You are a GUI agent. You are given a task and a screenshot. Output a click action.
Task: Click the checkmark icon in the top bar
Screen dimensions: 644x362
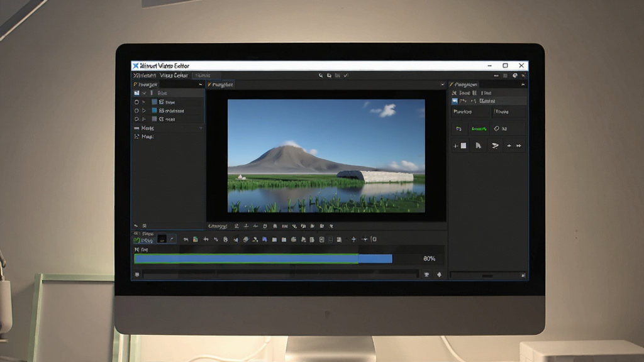pyautogui.click(x=347, y=75)
